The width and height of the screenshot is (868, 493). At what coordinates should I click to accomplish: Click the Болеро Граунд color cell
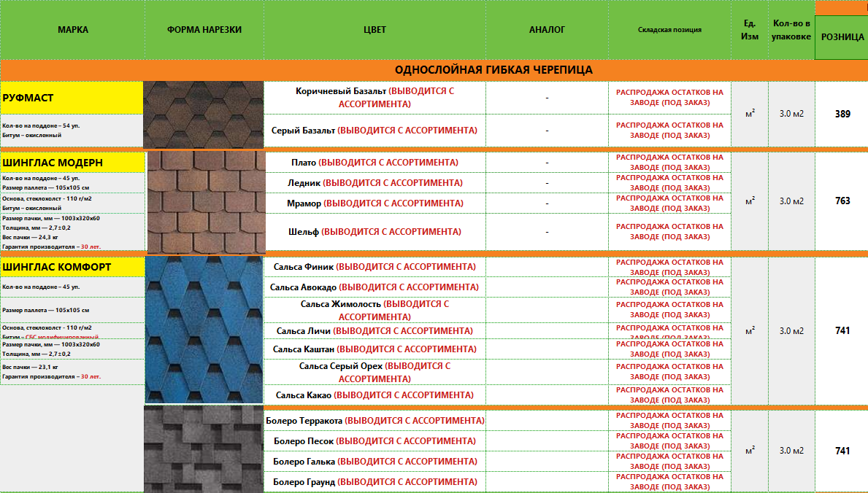pos(375,482)
